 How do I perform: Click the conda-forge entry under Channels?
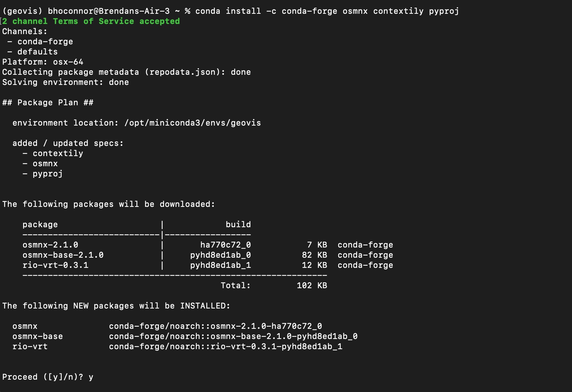click(45, 42)
